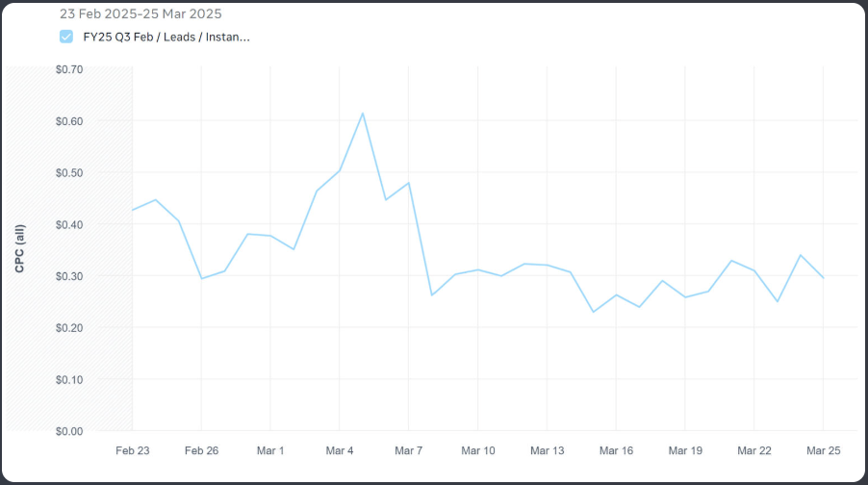868x485 pixels.
Task: Click the line's last data point at Mar 25
Action: [823, 277]
